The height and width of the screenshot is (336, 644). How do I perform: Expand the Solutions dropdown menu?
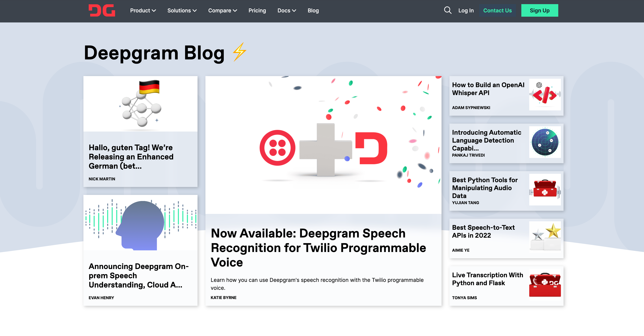182,11
